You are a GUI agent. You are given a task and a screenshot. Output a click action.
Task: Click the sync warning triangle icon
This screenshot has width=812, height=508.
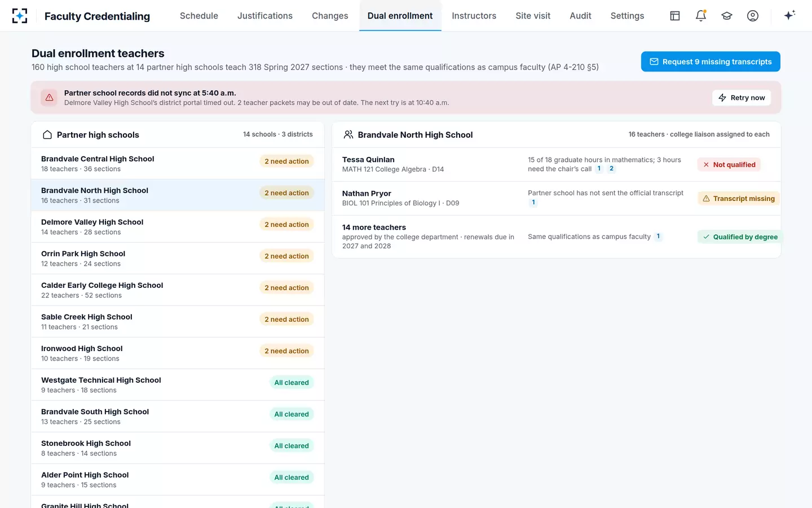(x=50, y=98)
